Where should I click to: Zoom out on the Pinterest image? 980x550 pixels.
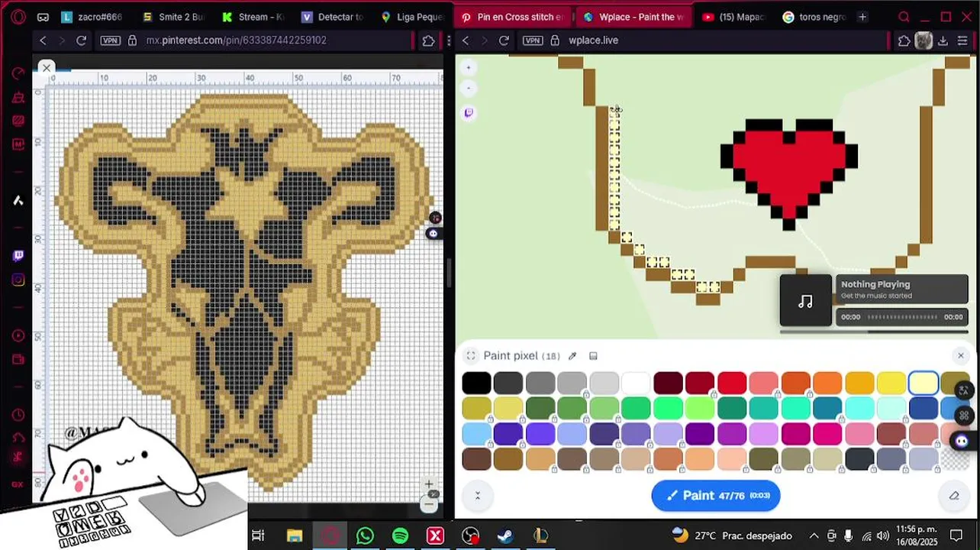pyautogui.click(x=429, y=503)
